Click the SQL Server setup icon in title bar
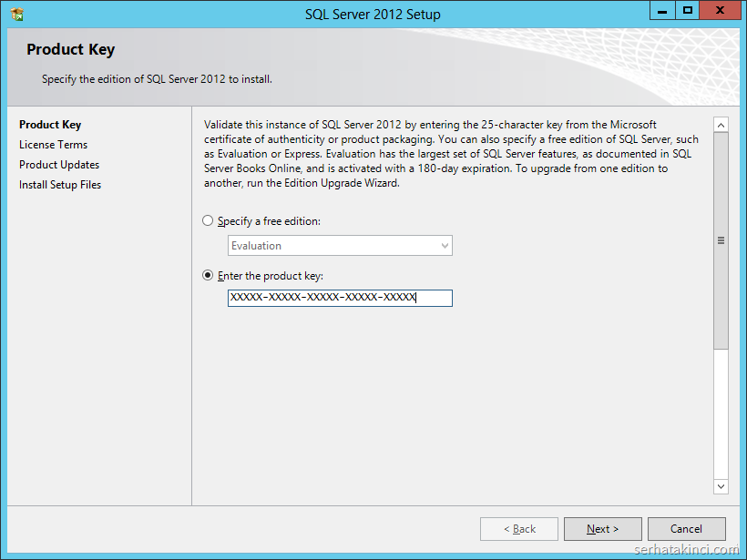The image size is (747, 560). [x=16, y=14]
